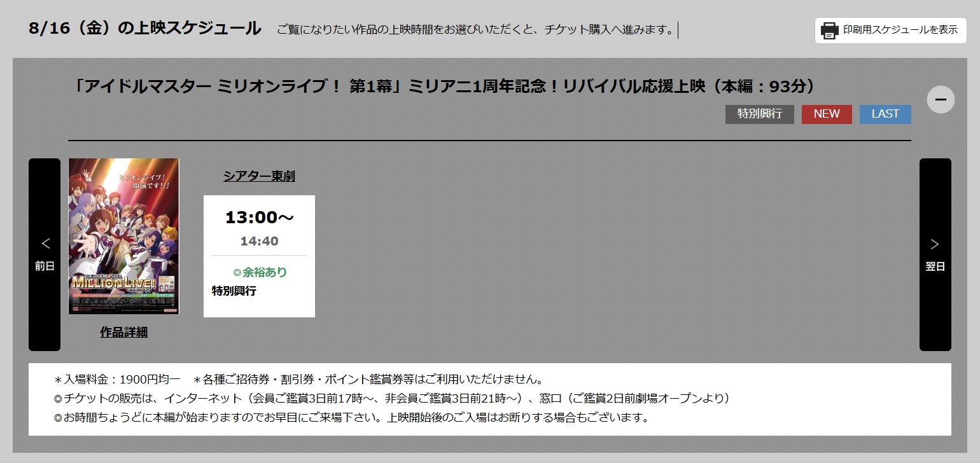Click the チケットの販売は ticket sales note

point(392,399)
